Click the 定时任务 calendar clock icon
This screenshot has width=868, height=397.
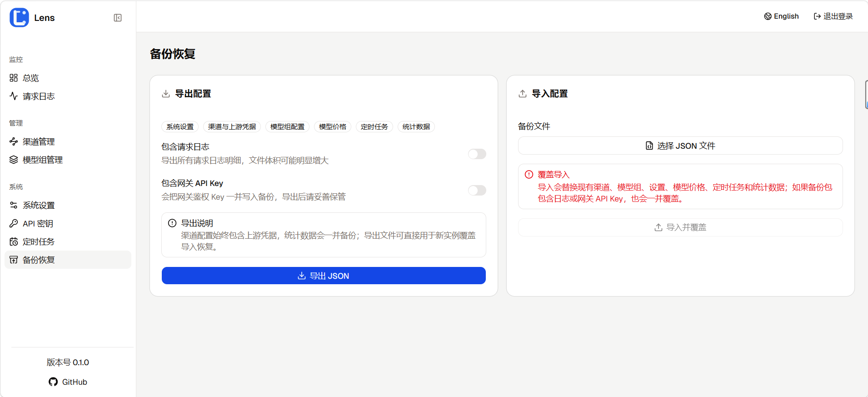[x=14, y=241]
